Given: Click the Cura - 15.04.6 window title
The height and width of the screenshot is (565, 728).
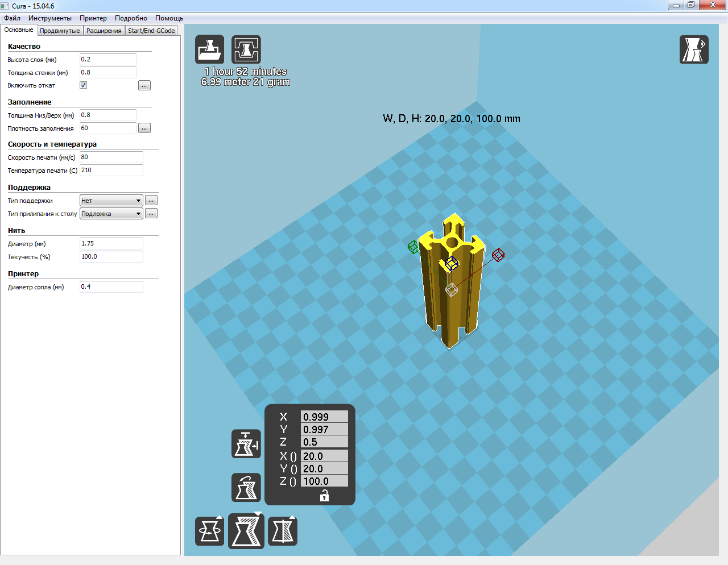Looking at the screenshot, I should (x=33, y=6).
